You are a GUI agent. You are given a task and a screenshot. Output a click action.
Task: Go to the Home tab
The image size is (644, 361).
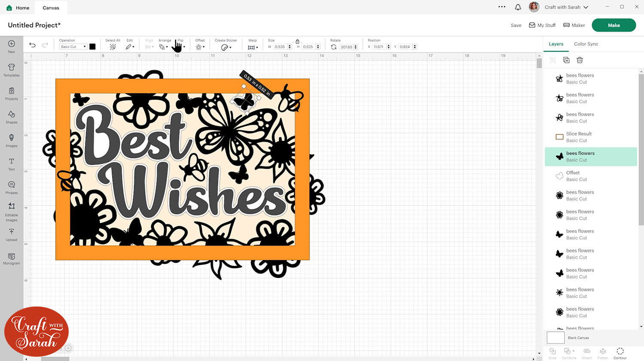[x=18, y=8]
